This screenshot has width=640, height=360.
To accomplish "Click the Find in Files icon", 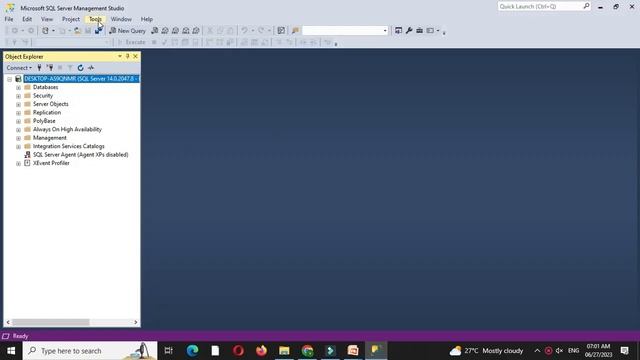I will point(295,31).
